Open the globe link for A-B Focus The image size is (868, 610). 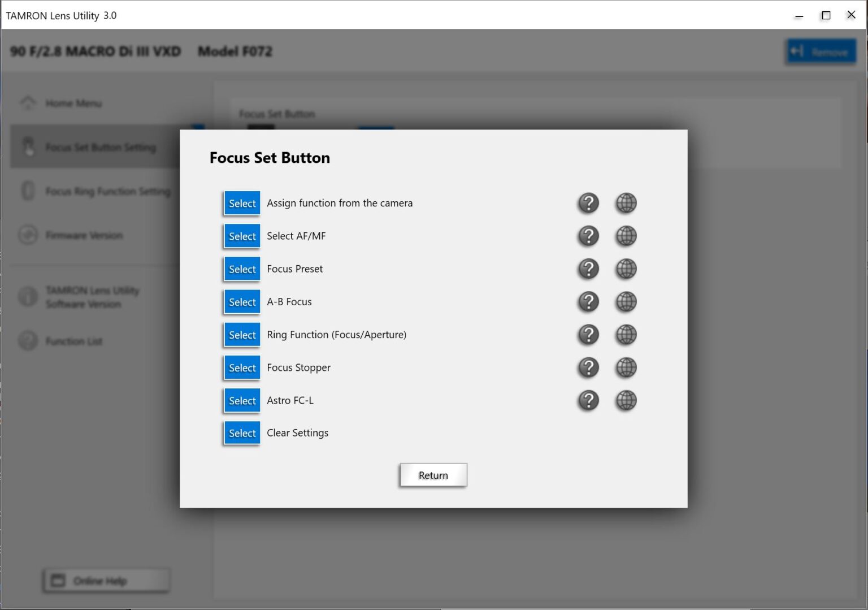[x=626, y=302]
